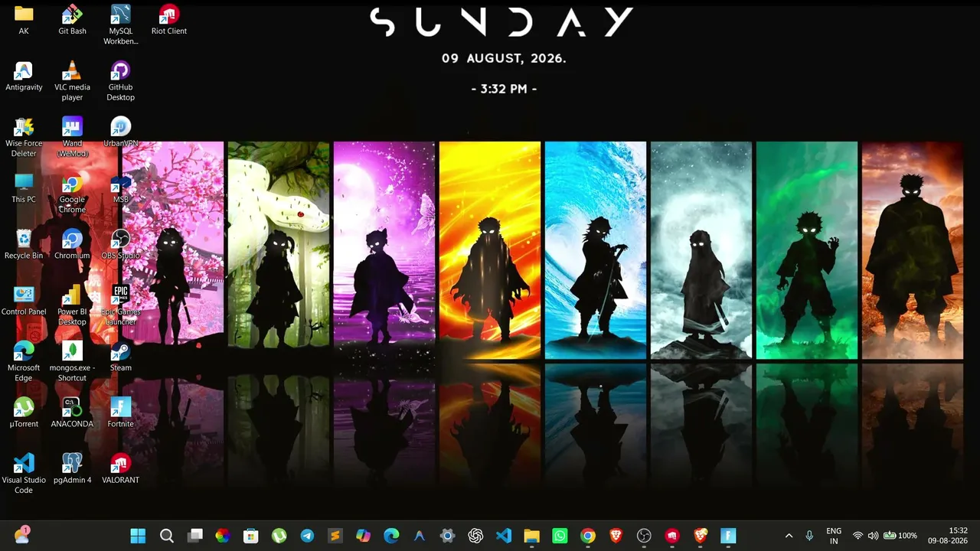Open Antigravity from the taskbar
This screenshot has height=551, width=980.
click(420, 536)
